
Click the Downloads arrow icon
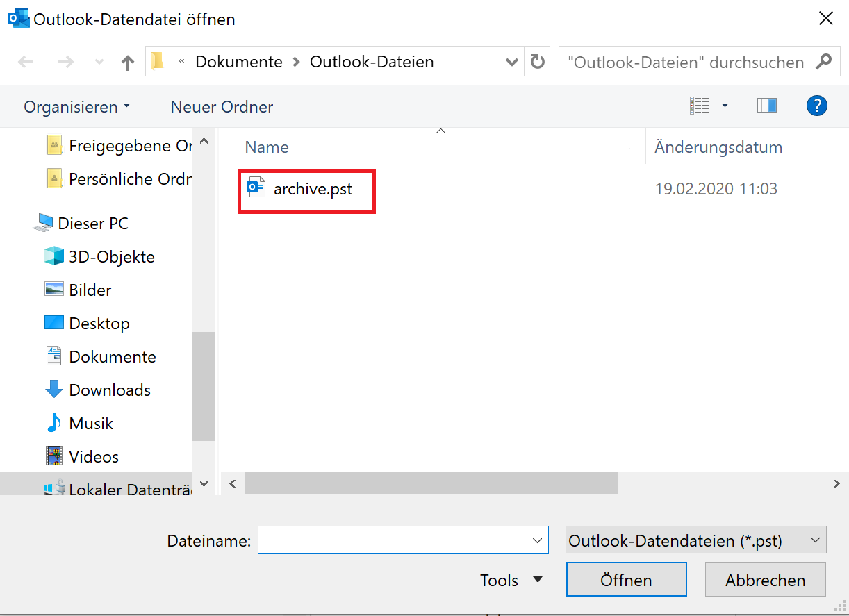pyautogui.click(x=54, y=390)
